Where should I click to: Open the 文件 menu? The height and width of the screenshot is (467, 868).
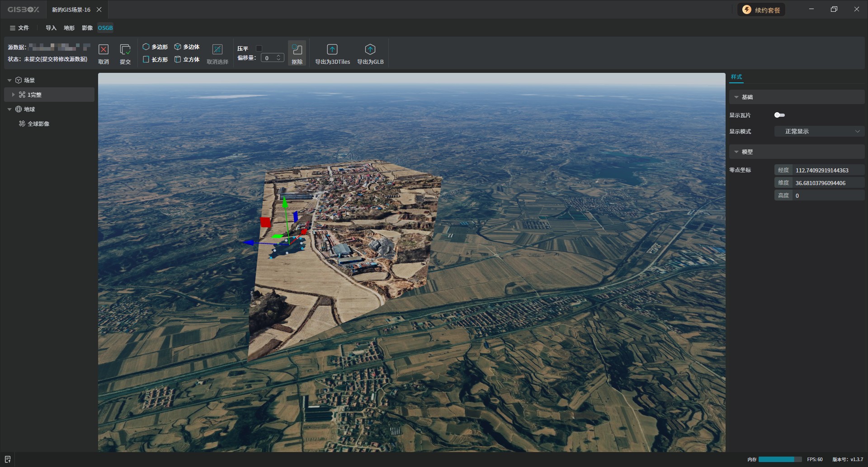click(x=19, y=28)
